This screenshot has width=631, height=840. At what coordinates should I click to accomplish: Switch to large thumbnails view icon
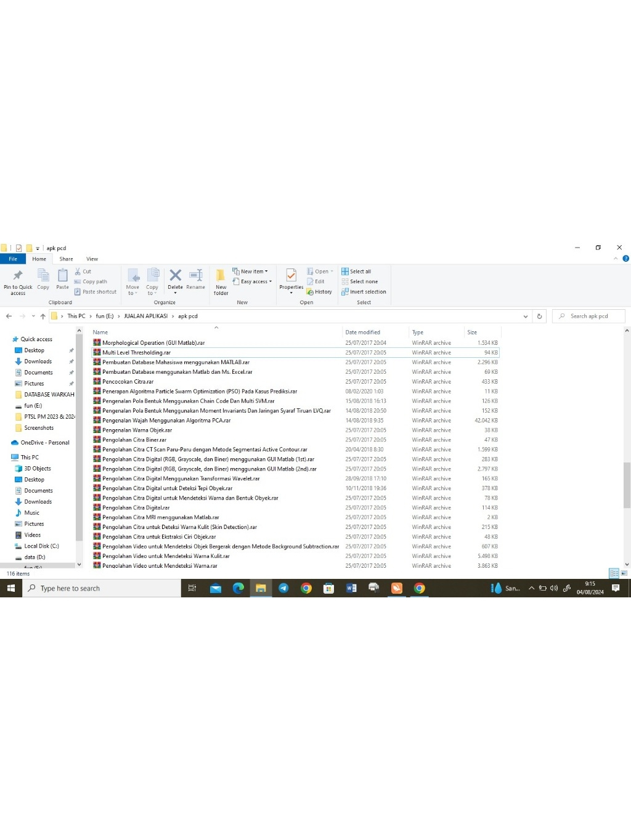(624, 573)
